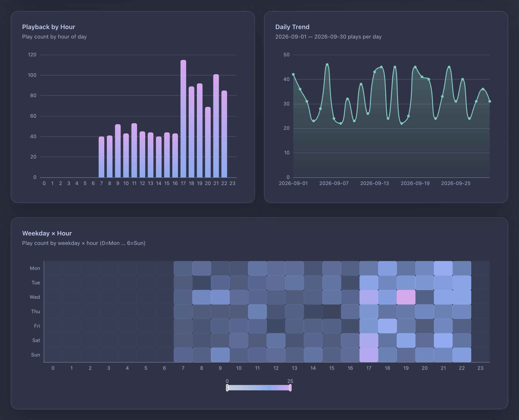This screenshot has height=420, width=519.
Task: Click the first data point of the Daily Trend line
Action: pyautogui.click(x=293, y=75)
